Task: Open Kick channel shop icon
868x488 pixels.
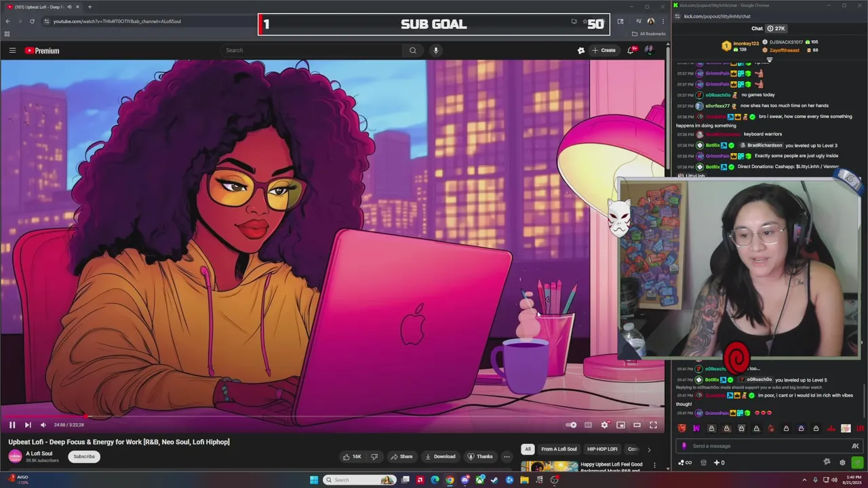Action: tap(703, 463)
